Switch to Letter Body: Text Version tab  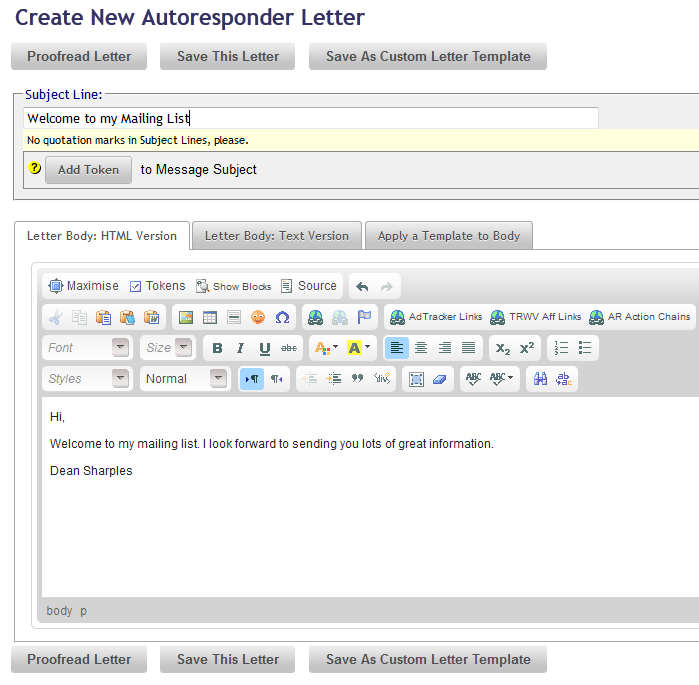point(276,236)
